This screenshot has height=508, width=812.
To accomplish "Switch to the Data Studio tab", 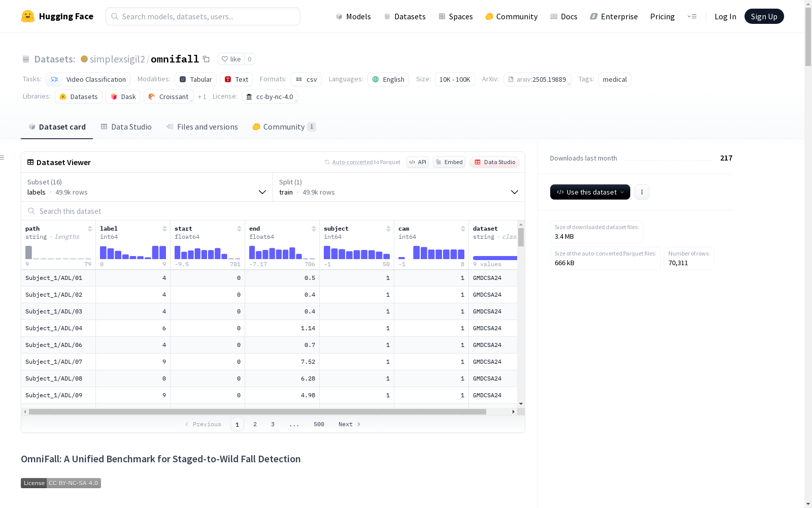I will point(126,127).
